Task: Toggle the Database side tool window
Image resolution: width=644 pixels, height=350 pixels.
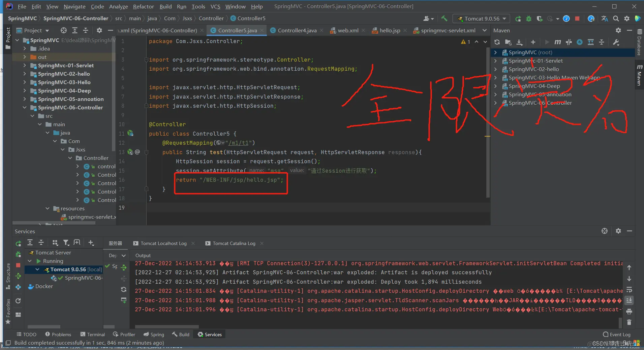Action: pos(639,42)
